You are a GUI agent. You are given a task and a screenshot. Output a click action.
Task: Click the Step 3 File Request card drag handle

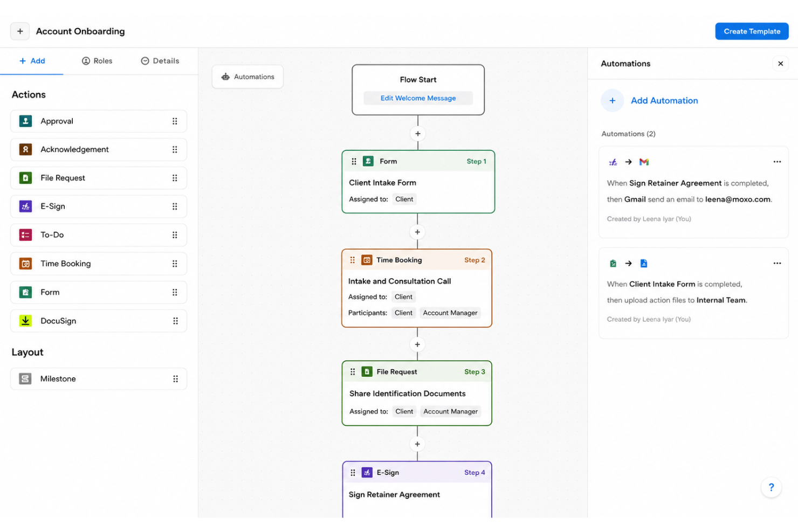(353, 372)
